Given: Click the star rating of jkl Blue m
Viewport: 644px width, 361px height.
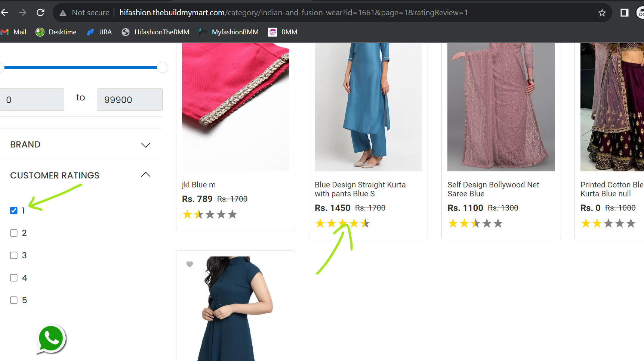Looking at the screenshot, I should (210, 214).
